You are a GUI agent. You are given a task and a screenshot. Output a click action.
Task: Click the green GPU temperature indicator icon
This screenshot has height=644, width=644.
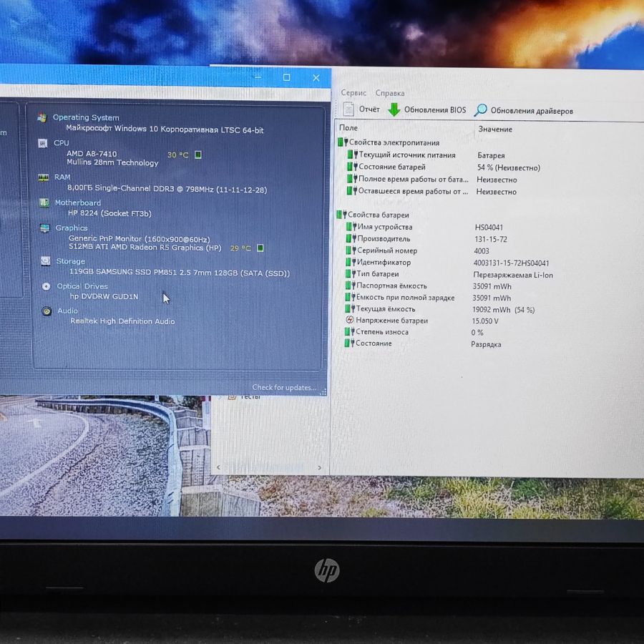(260, 248)
